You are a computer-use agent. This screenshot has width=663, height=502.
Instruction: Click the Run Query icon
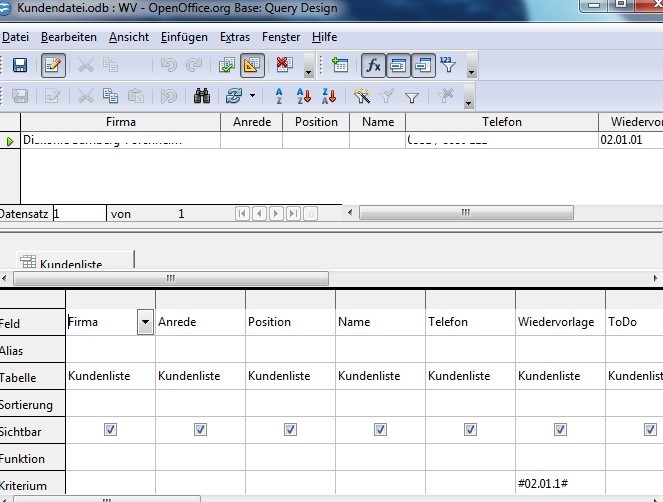226,66
